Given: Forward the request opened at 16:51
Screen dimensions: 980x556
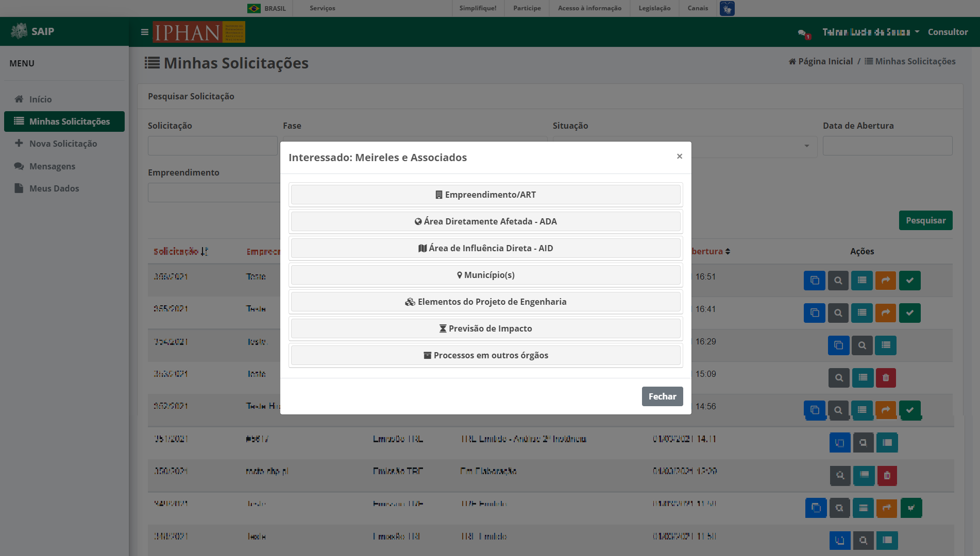Looking at the screenshot, I should click(x=886, y=281).
